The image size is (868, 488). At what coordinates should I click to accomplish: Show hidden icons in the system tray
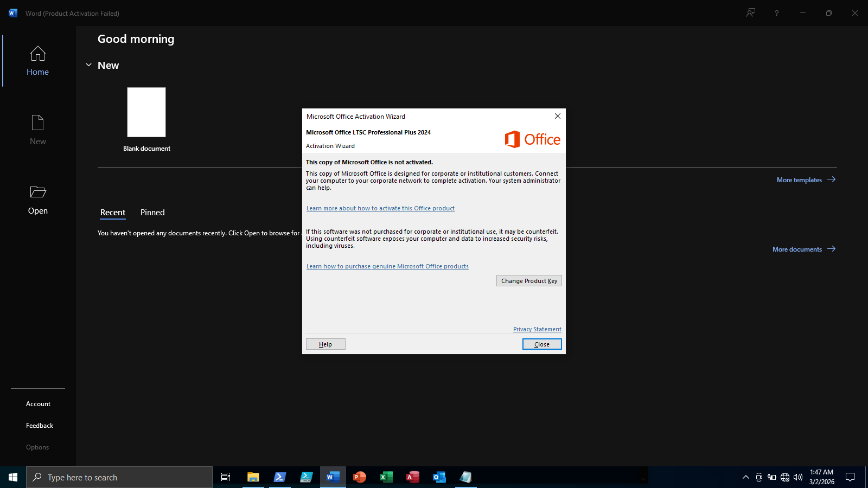point(745,477)
